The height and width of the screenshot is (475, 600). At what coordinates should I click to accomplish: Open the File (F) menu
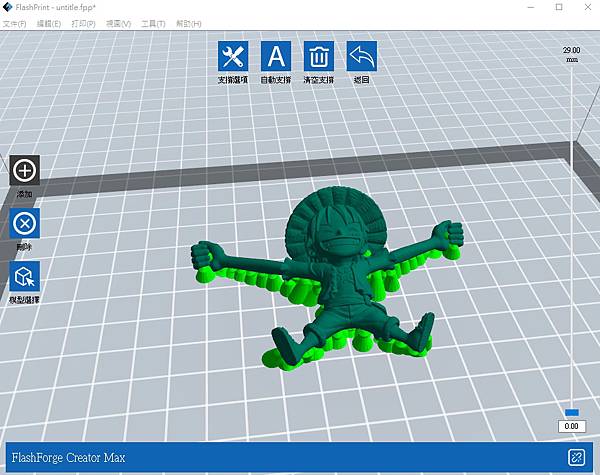click(x=14, y=24)
